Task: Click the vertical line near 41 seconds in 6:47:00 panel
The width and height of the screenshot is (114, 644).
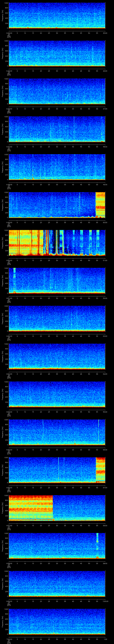Action: click(74, 129)
